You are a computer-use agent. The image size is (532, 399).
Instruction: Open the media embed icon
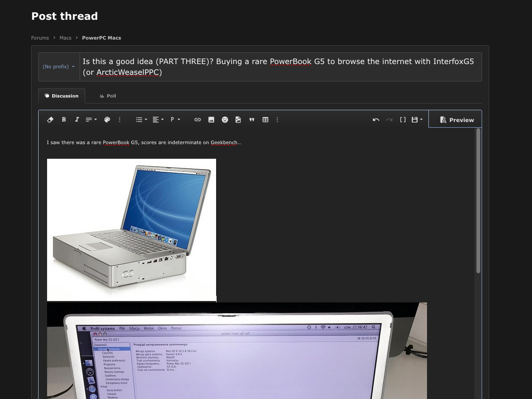click(238, 120)
